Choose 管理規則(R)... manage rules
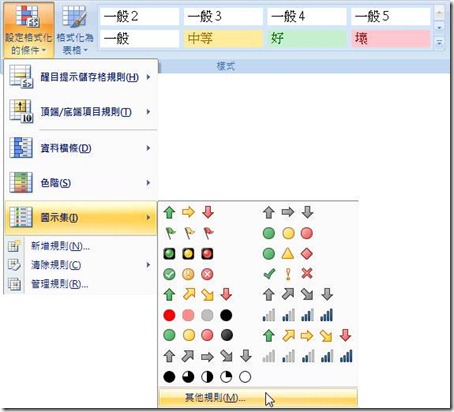 click(x=81, y=284)
